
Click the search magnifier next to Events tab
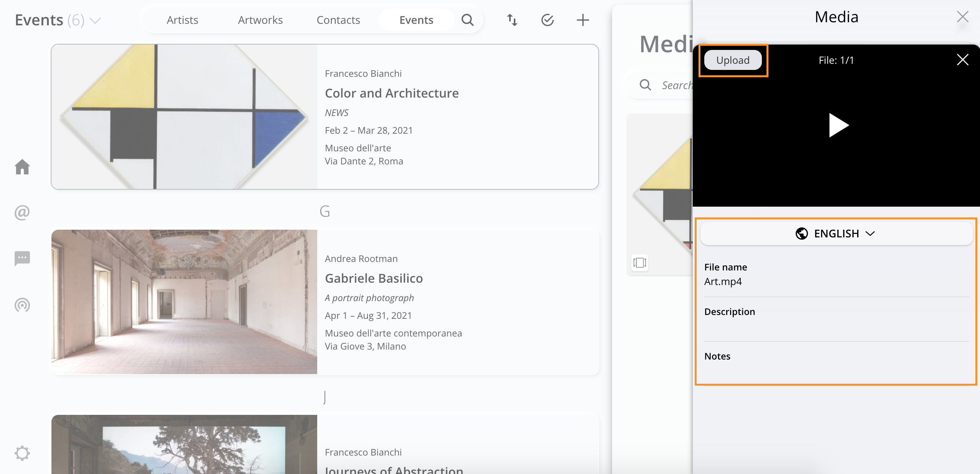[467, 20]
